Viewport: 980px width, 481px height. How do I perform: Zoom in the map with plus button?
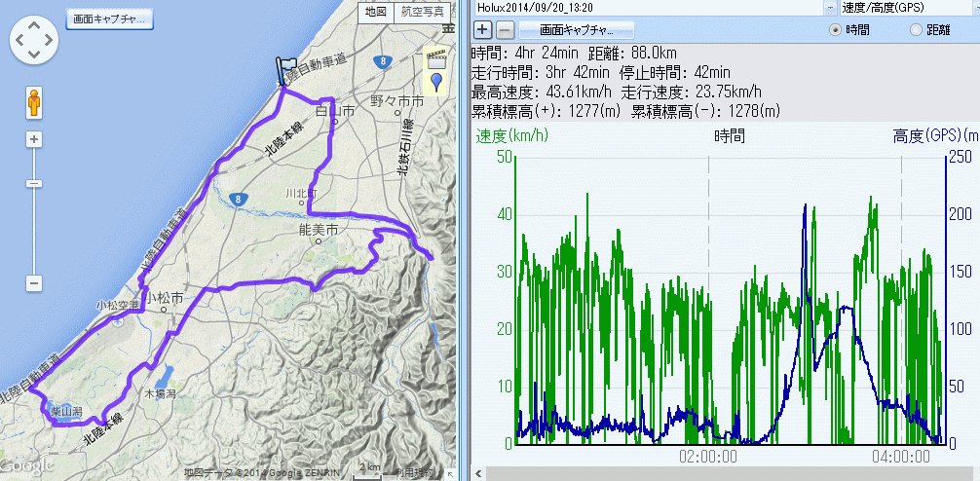pos(34,139)
